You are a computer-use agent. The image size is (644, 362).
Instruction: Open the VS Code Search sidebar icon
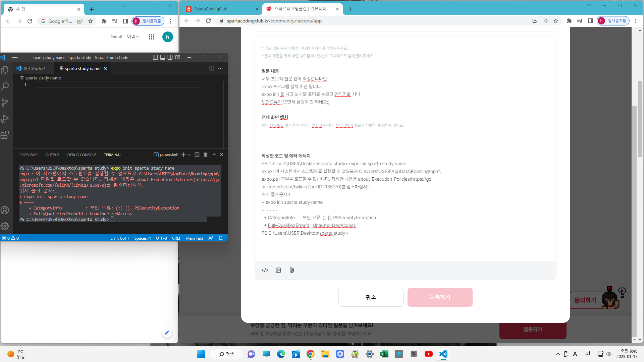(x=5, y=86)
